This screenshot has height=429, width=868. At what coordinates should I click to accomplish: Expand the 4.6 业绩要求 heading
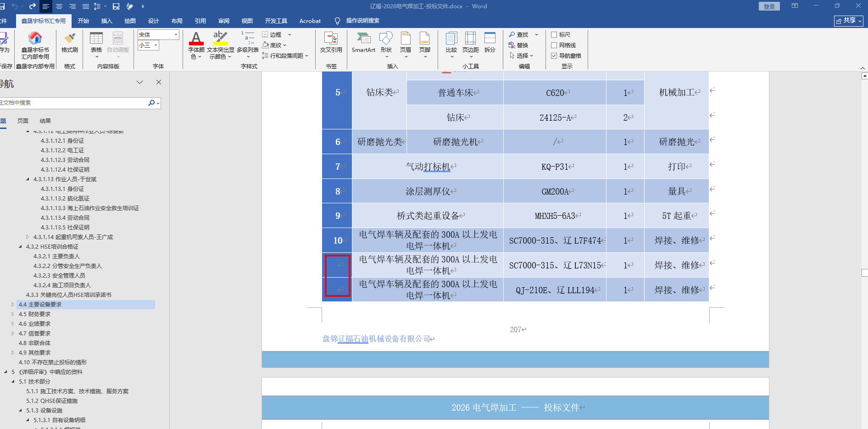tap(13, 324)
